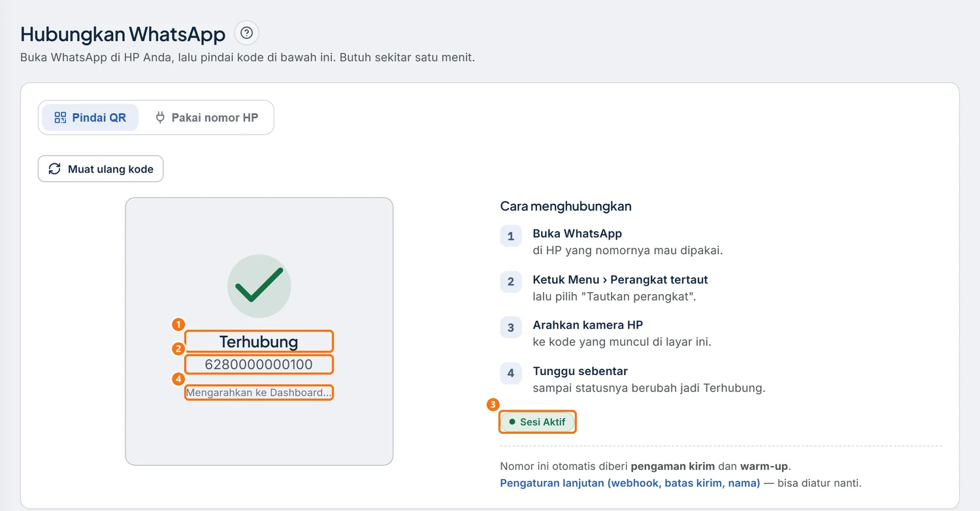Viewport: 980px width, 511px height.
Task: Select the connected number 6280000000100
Action: coord(259,364)
